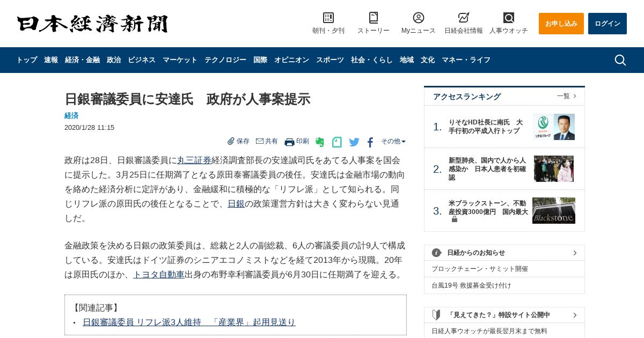This screenshot has height=338, width=644.
Task: Open the Myニュース profile icon
Action: click(x=419, y=18)
